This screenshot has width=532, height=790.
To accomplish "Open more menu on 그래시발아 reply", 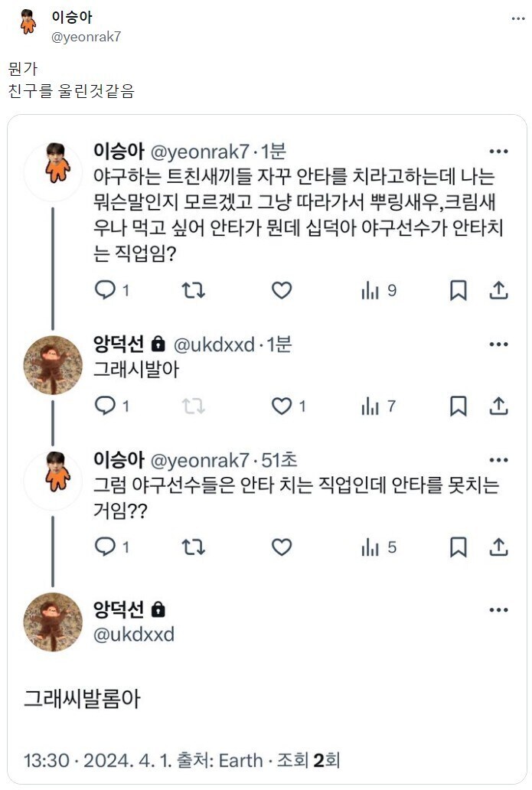I will 498,344.
